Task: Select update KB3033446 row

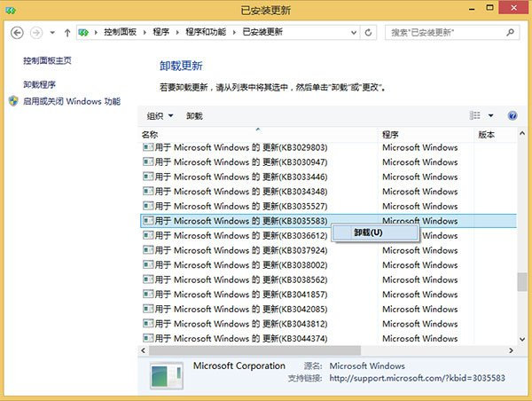Action: click(328, 177)
